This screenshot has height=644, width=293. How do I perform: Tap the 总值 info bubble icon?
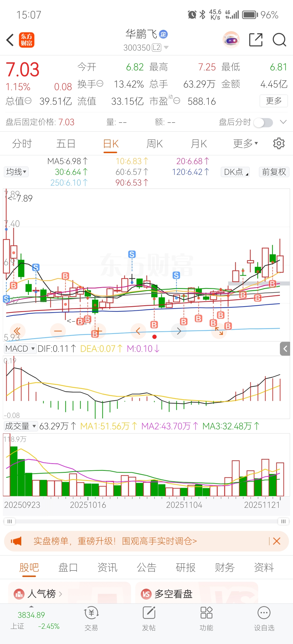[28, 101]
